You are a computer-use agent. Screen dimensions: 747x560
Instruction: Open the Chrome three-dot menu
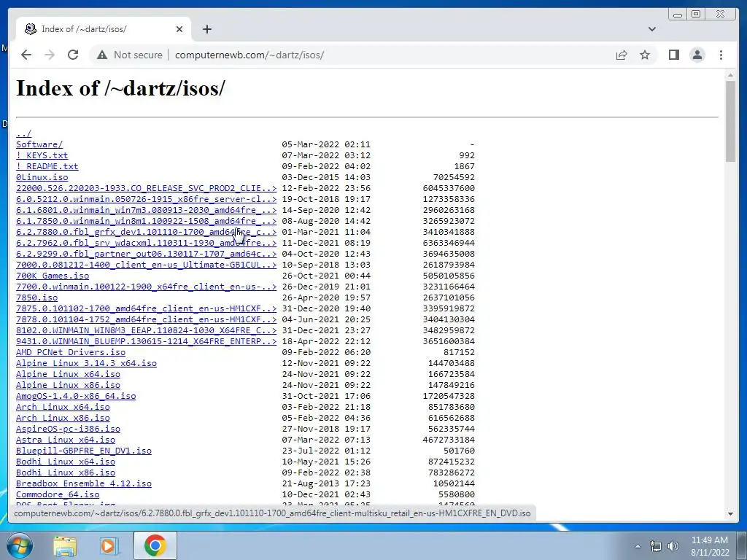tap(721, 55)
